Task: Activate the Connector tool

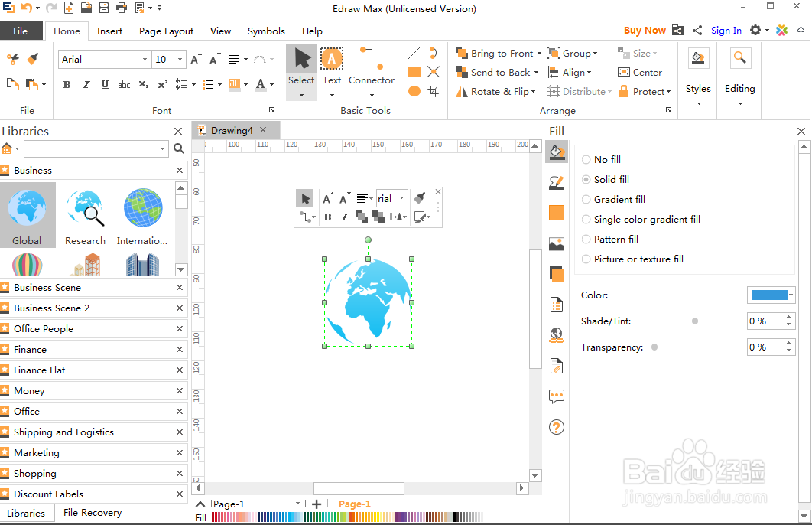Action: click(x=372, y=67)
